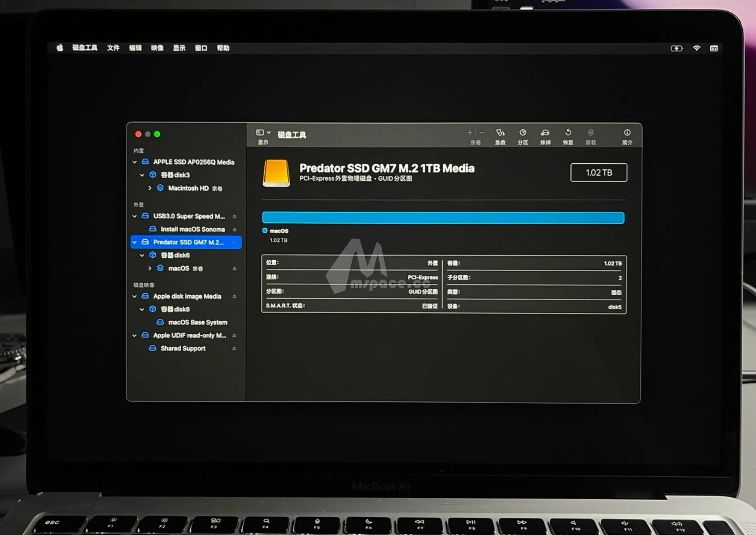Open the 映像 menu
The width and height of the screenshot is (756, 535).
pos(157,48)
